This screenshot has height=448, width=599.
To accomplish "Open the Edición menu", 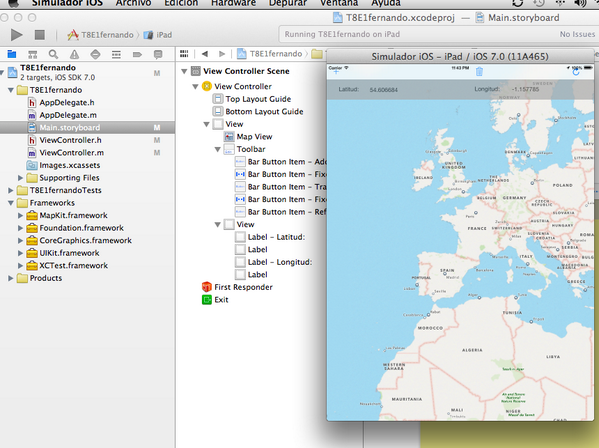I will 181,3.
